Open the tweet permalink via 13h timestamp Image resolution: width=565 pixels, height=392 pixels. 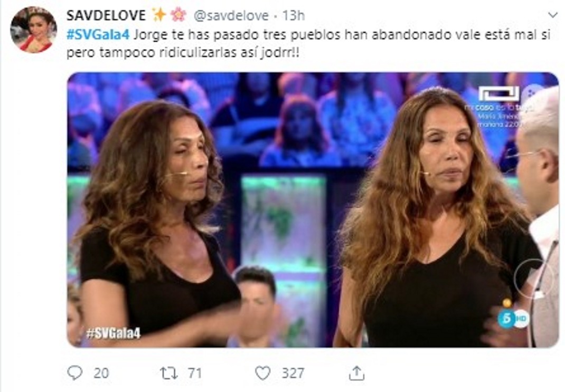[x=293, y=15]
